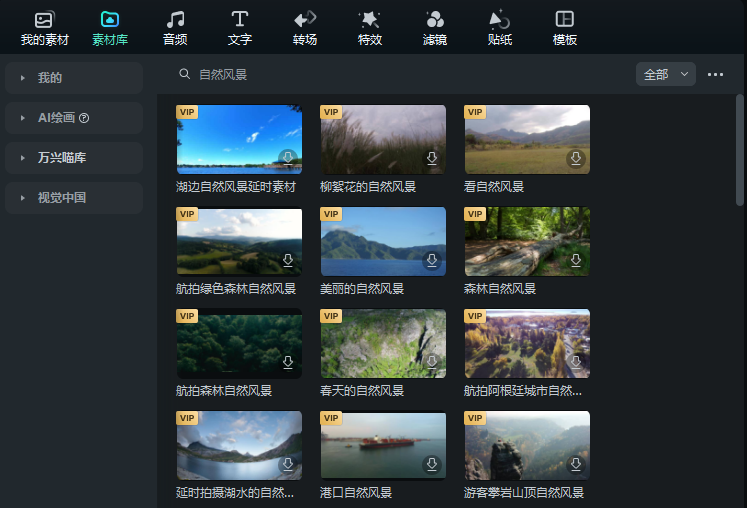
Task: Select the 柳絮花的自然风景 thumbnail
Action: [383, 140]
